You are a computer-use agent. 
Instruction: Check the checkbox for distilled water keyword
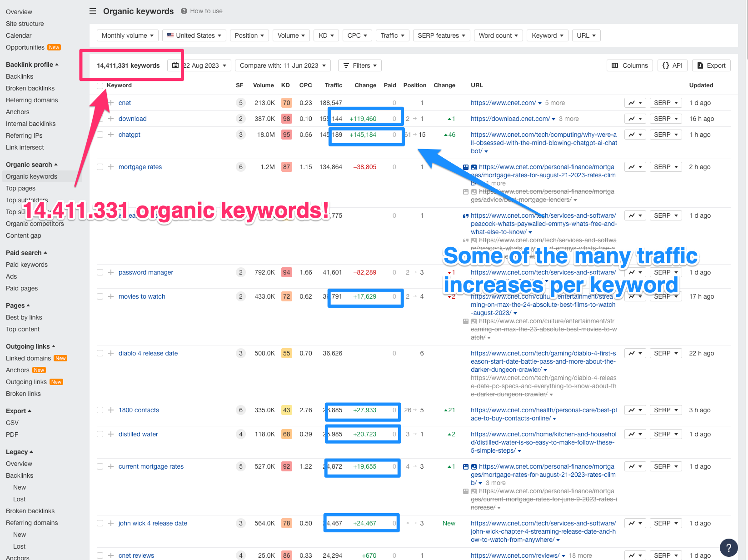[100, 434]
